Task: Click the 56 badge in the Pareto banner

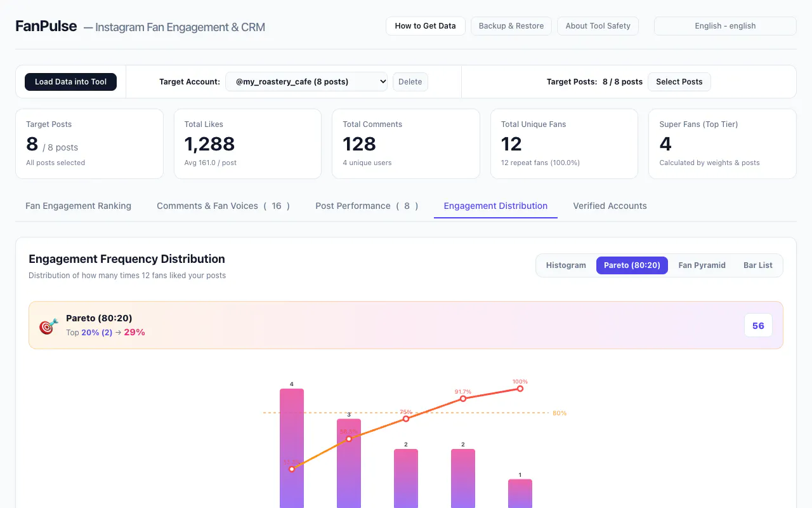Action: coord(758,326)
